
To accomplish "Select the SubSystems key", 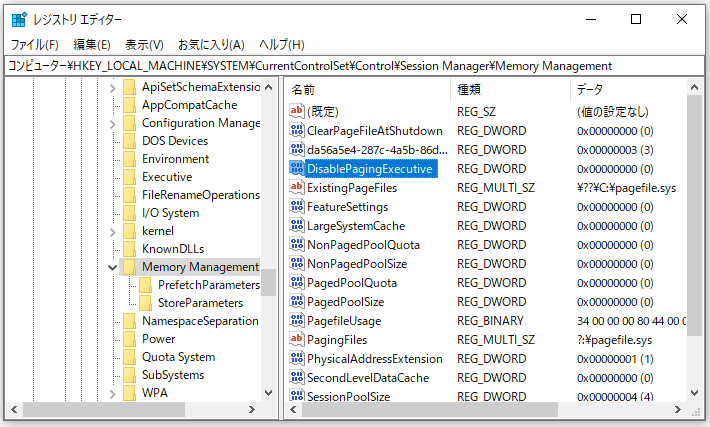I will pos(173,375).
